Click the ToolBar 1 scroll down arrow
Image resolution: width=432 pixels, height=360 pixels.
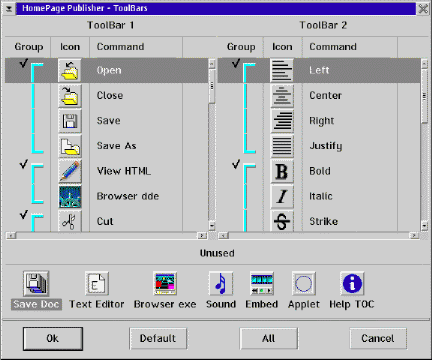point(212,226)
